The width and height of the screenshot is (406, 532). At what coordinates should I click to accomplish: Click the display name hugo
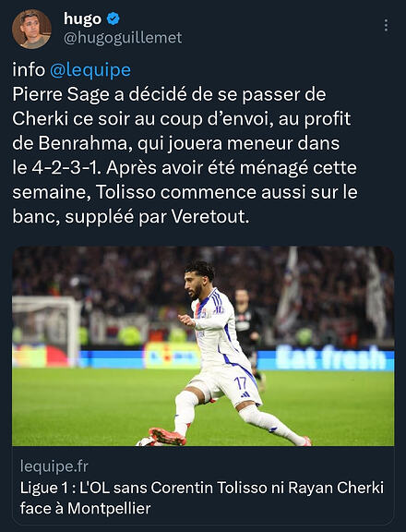point(82,18)
